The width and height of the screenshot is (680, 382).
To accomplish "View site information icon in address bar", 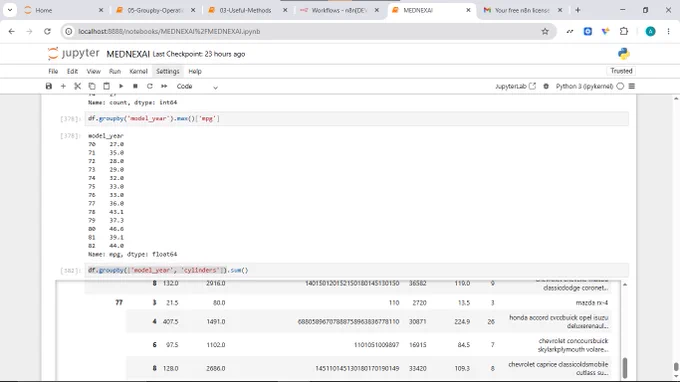I will [x=69, y=31].
